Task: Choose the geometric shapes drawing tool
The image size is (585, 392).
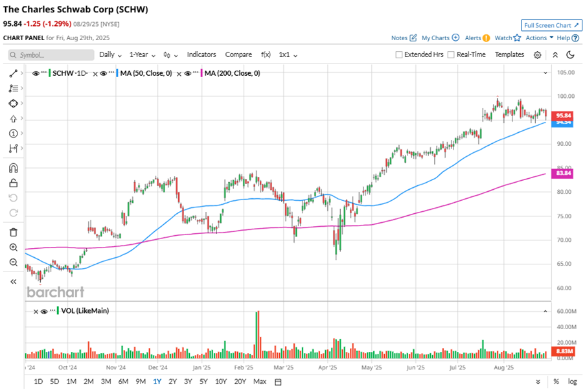Action: point(14,103)
